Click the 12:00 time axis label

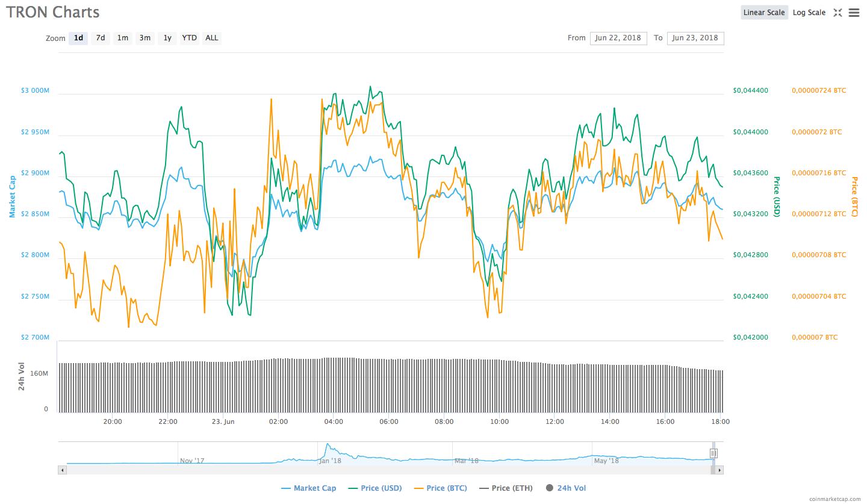[555, 422]
